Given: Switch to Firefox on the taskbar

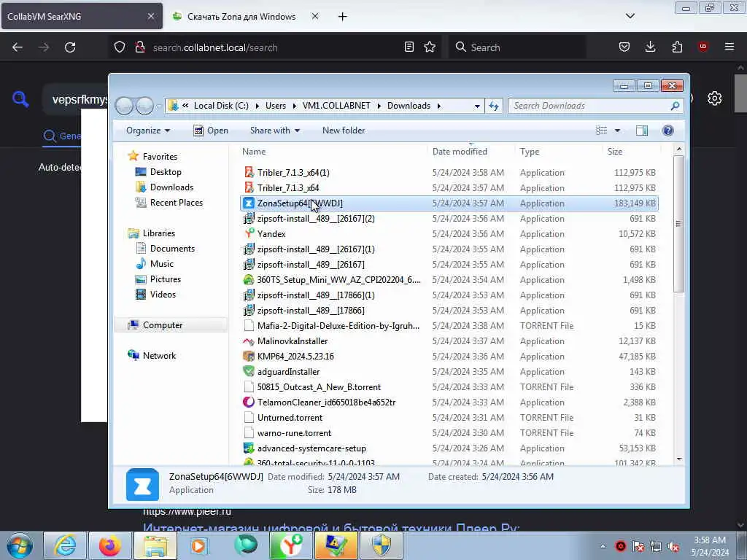Looking at the screenshot, I should pyautogui.click(x=110, y=545).
